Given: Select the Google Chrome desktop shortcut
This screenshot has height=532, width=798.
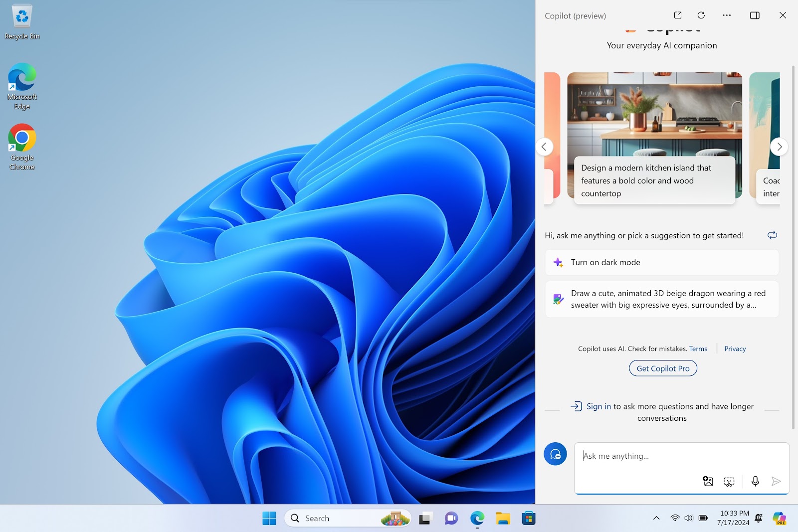Looking at the screenshot, I should (x=22, y=147).
